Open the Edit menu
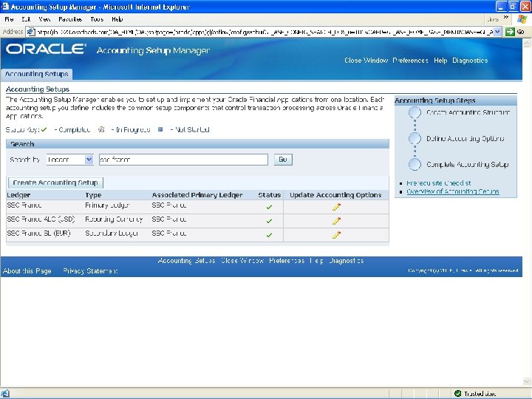Viewport: 532px width, 399px height. pyautogui.click(x=26, y=19)
